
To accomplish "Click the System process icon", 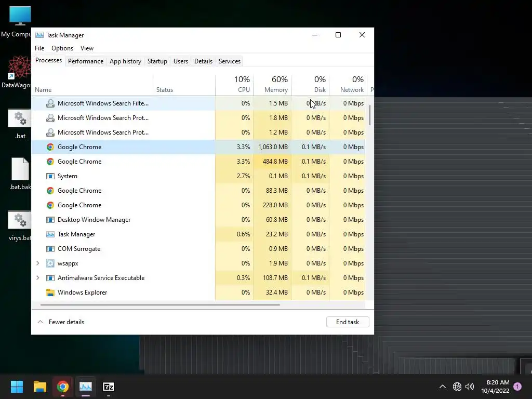I will tap(50, 176).
